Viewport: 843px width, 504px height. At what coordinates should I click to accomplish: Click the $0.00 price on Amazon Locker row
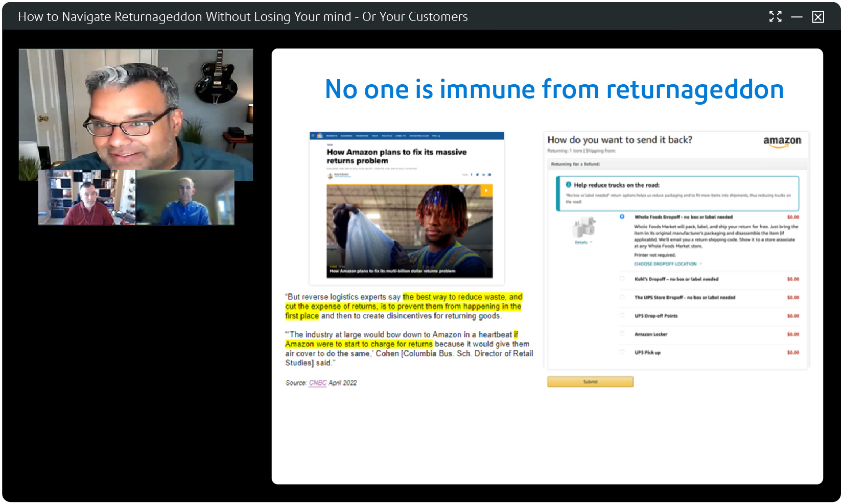[793, 334]
